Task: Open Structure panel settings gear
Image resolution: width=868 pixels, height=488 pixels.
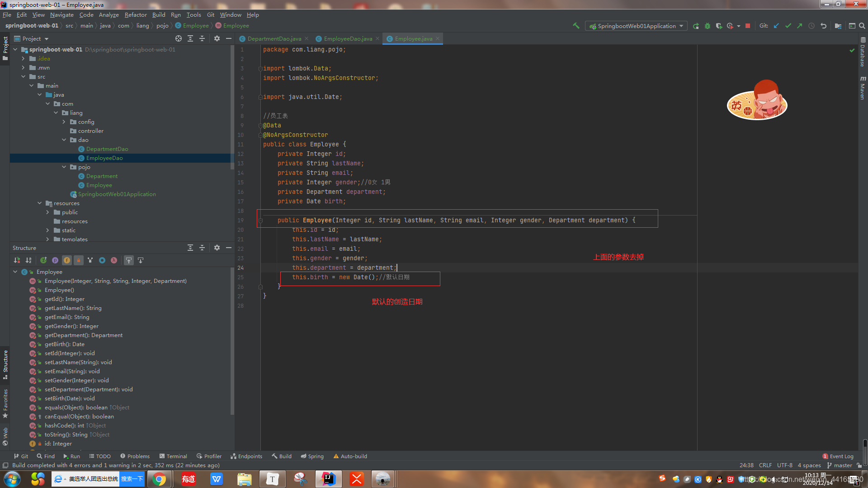Action: tap(217, 248)
